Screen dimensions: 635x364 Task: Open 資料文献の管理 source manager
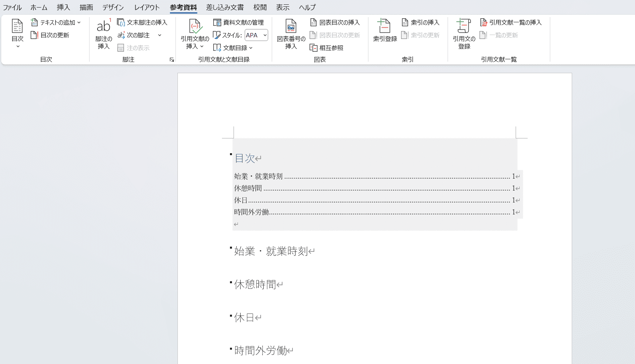coord(239,23)
